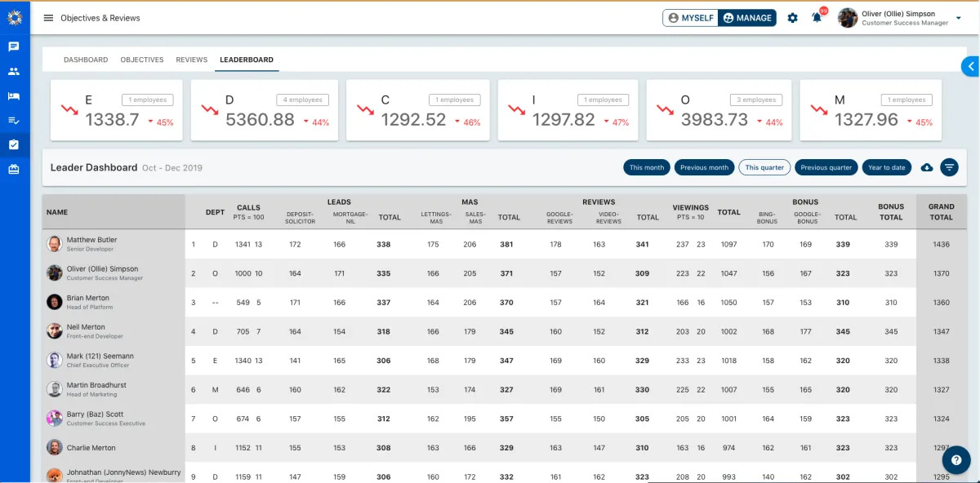Expand the collapsed right side panel chevron
The height and width of the screenshot is (483, 980).
tap(970, 66)
